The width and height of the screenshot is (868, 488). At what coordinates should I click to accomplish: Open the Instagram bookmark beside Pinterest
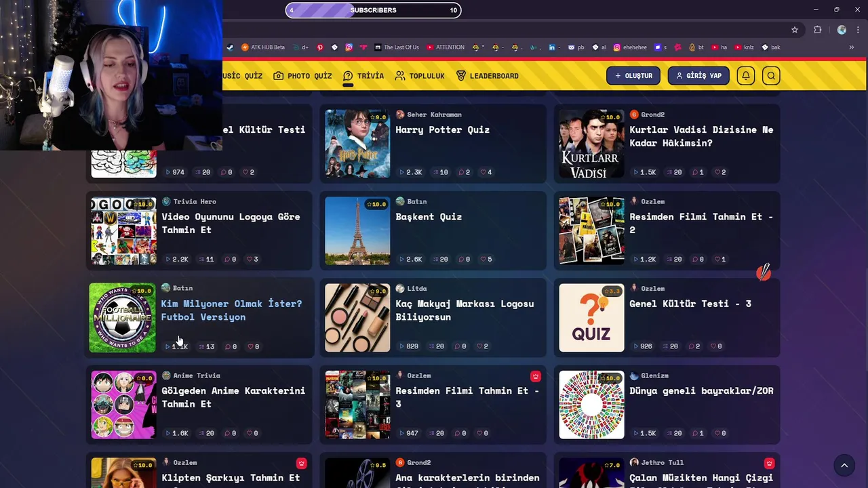349,47
